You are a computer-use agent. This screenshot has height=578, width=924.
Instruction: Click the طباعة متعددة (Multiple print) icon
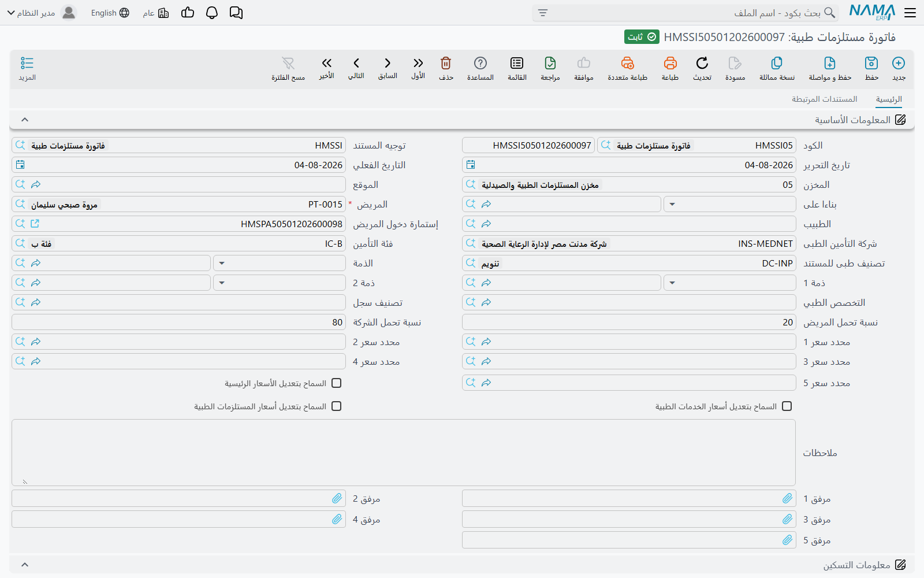coord(628,63)
